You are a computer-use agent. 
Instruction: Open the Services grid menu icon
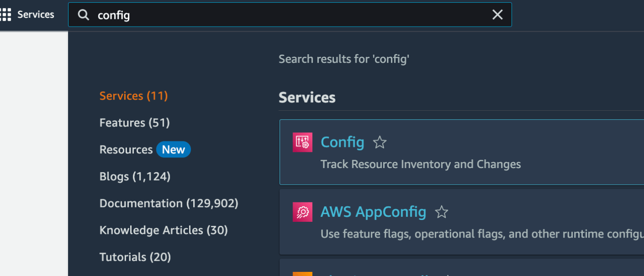tap(5, 15)
